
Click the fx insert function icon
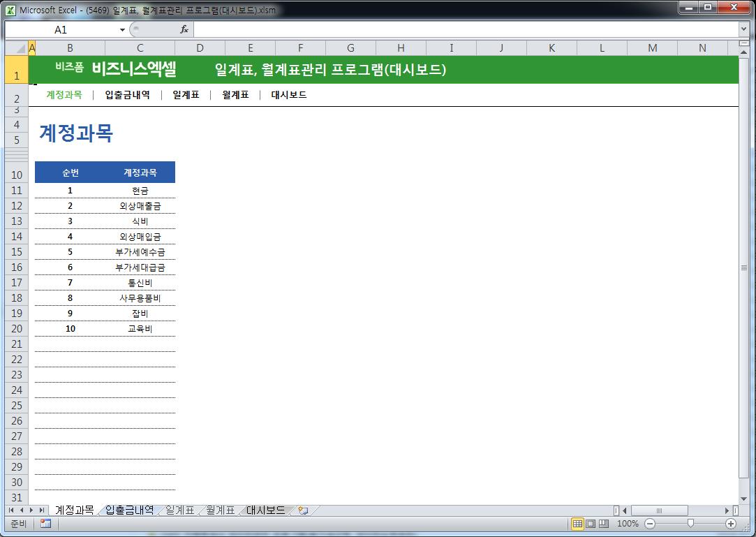pyautogui.click(x=184, y=29)
